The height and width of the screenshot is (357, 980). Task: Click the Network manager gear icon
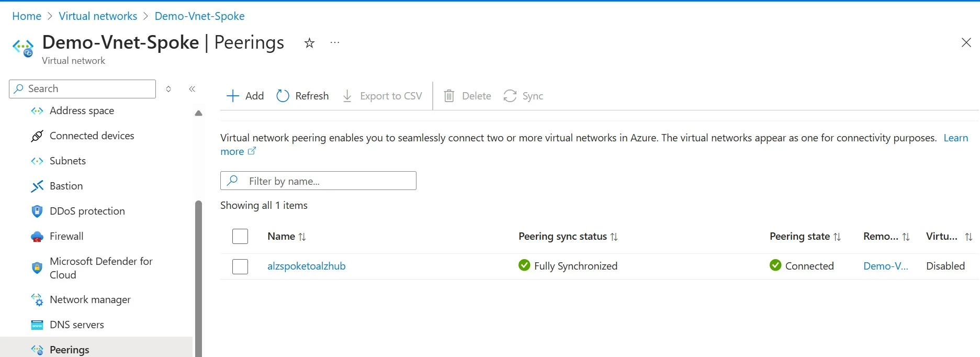click(37, 299)
